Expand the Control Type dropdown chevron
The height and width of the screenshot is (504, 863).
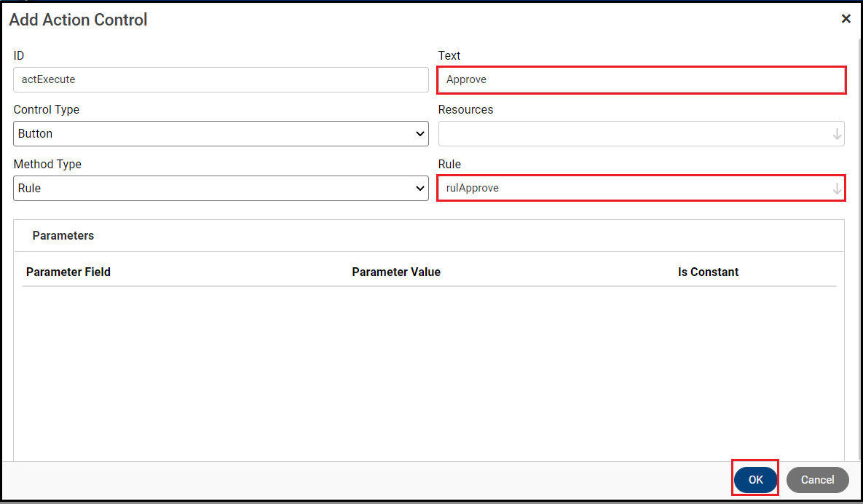pyautogui.click(x=419, y=134)
